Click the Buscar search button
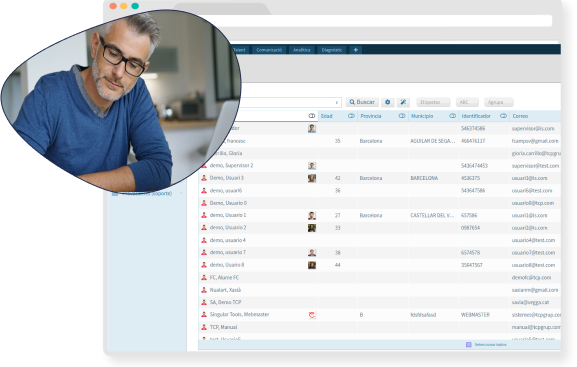Image resolution: width=577 pixels, height=367 pixels. [362, 102]
